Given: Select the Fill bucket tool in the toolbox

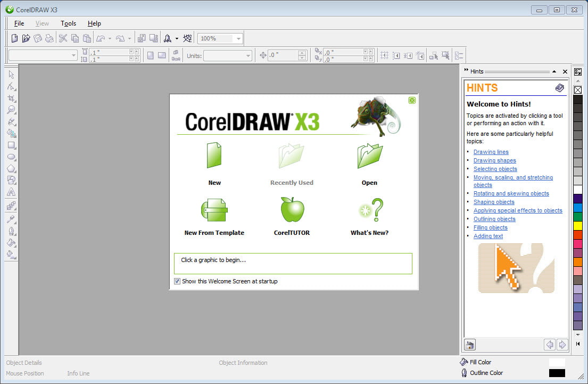Looking at the screenshot, I should [x=11, y=242].
